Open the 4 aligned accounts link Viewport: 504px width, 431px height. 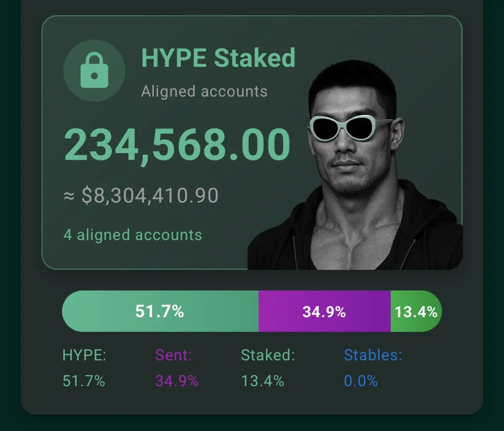coord(132,235)
